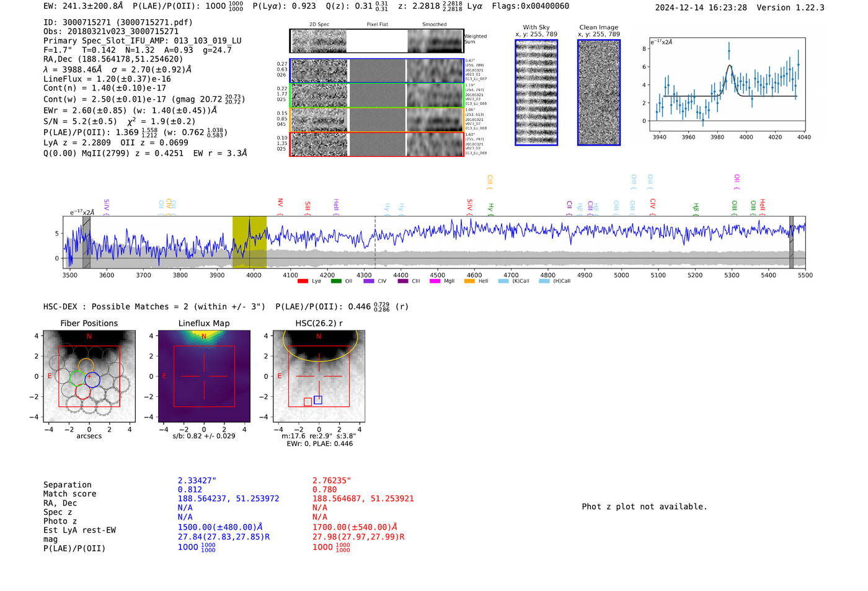Click the Gaussian line-fit plot
868x591 pixels.
click(x=727, y=84)
